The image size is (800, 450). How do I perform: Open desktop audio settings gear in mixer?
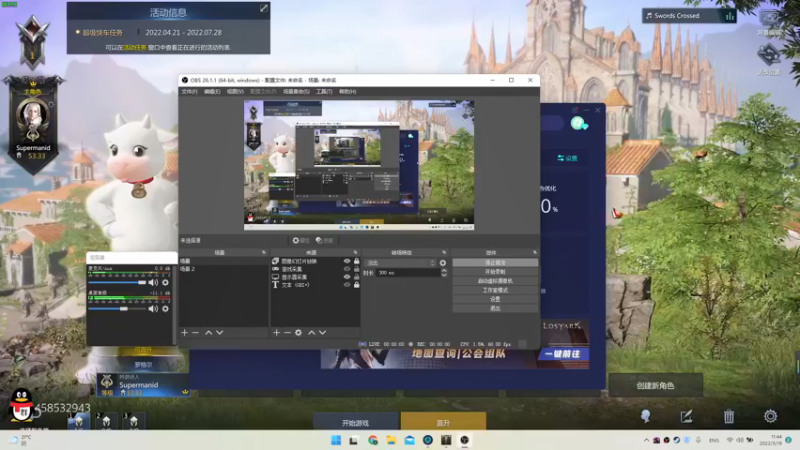tap(165, 309)
